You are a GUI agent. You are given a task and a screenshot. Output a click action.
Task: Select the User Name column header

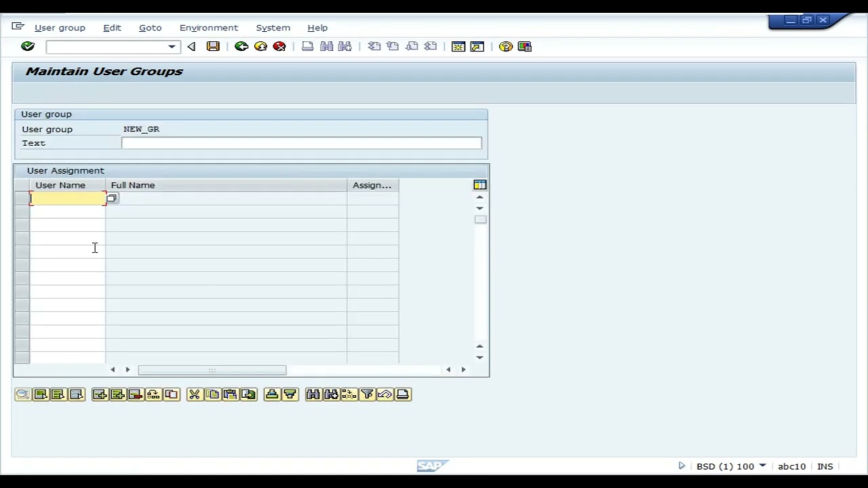pos(68,185)
